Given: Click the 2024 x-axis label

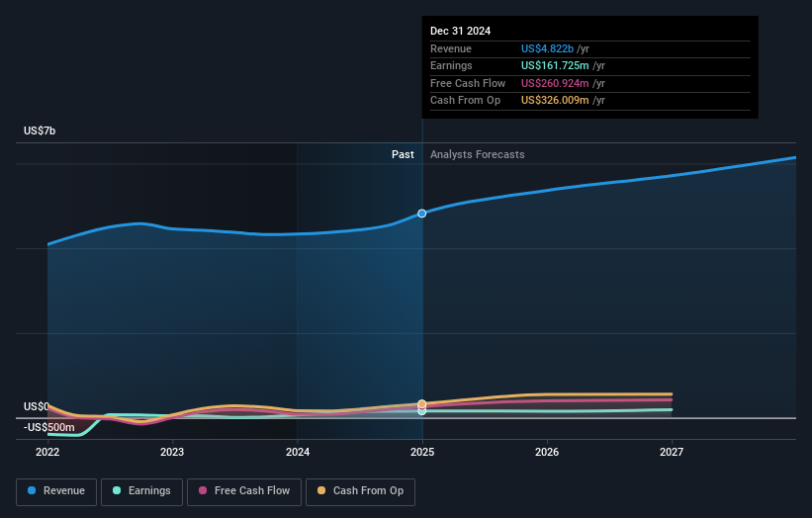Looking at the screenshot, I should point(298,453).
